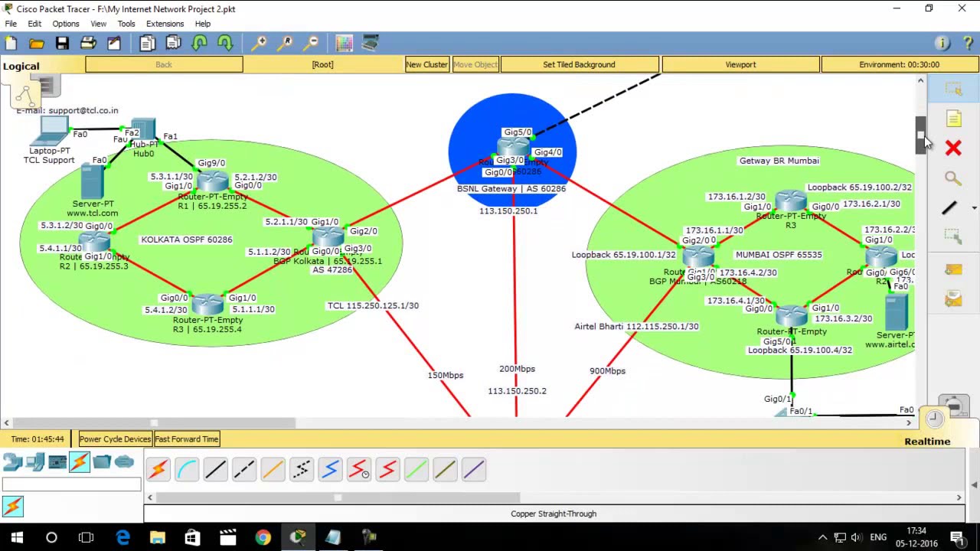Click the Print icon
This screenshot has height=551, width=980.
point(88,44)
